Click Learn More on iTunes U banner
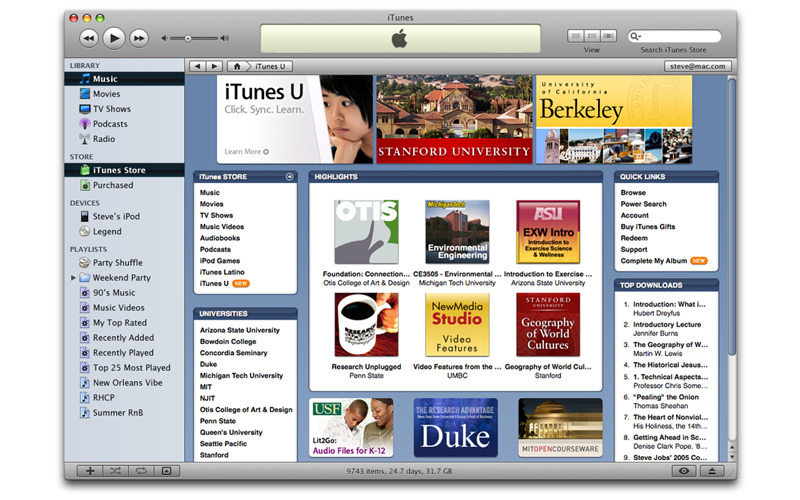 (x=246, y=152)
